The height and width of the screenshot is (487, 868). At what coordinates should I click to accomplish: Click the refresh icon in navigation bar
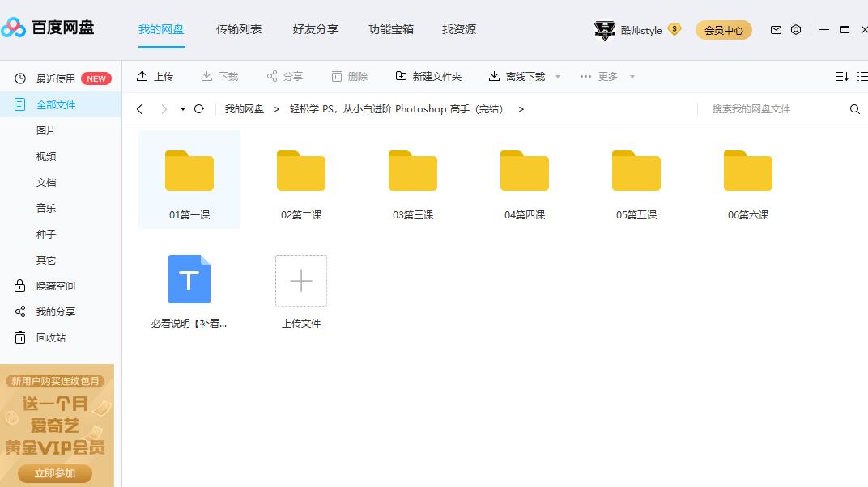[x=199, y=109]
